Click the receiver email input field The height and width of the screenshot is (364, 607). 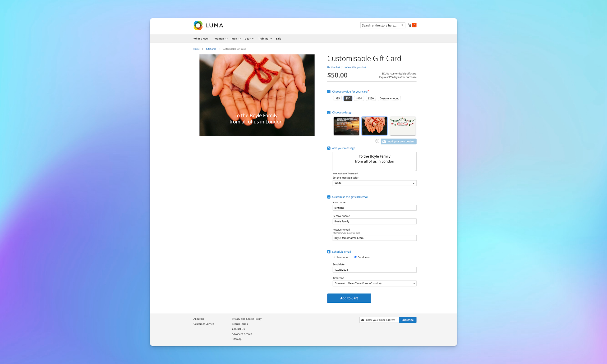(x=374, y=238)
